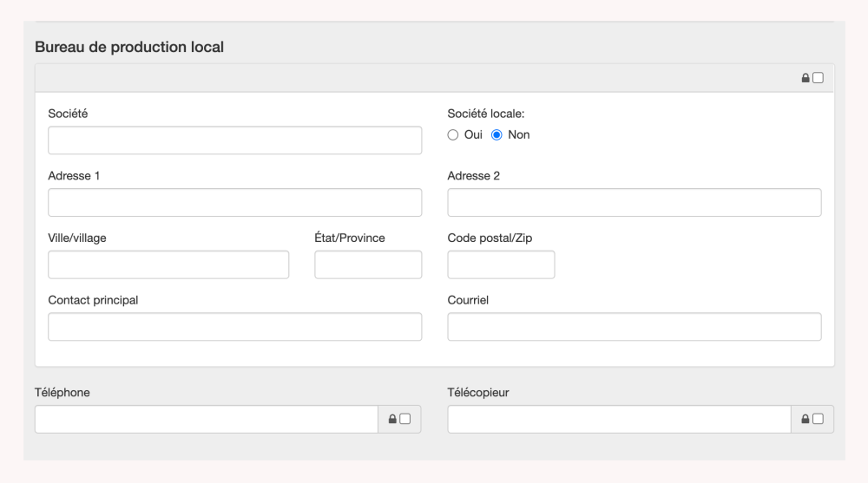Click into the Adresse 2 input

[x=634, y=202]
